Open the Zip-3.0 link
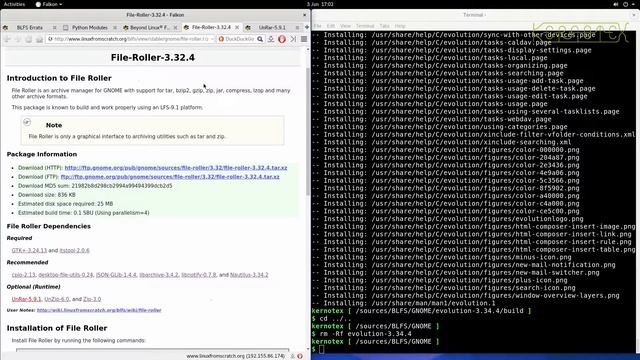Screen dimensions: 640x360 pyautogui.click(x=92, y=299)
